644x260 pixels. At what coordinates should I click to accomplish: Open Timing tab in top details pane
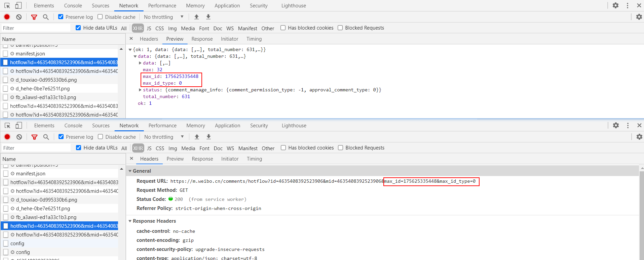(254, 39)
